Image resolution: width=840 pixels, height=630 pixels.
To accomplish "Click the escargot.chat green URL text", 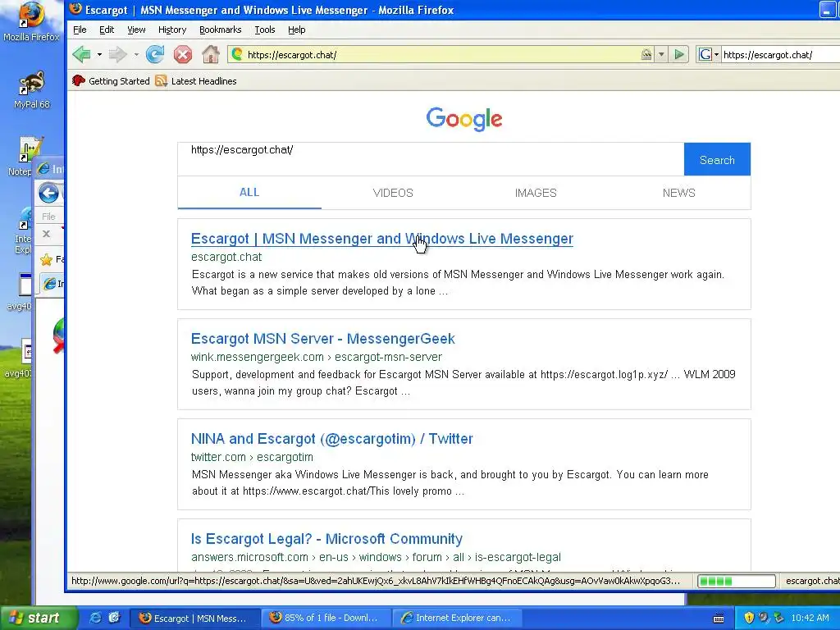I will pyautogui.click(x=226, y=257).
